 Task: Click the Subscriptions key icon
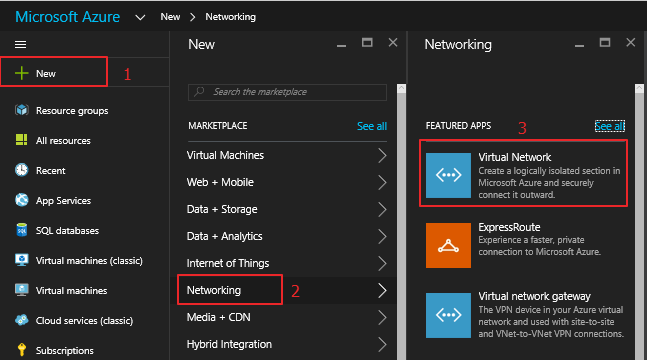pyautogui.click(x=21, y=350)
